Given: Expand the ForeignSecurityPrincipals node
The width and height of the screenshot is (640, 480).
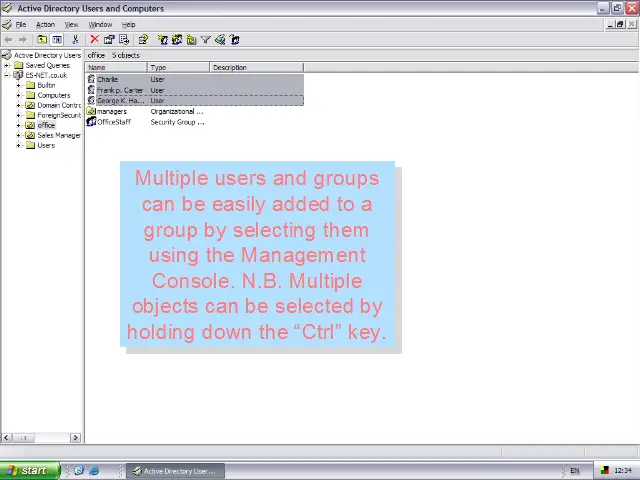Looking at the screenshot, I should point(18,115).
